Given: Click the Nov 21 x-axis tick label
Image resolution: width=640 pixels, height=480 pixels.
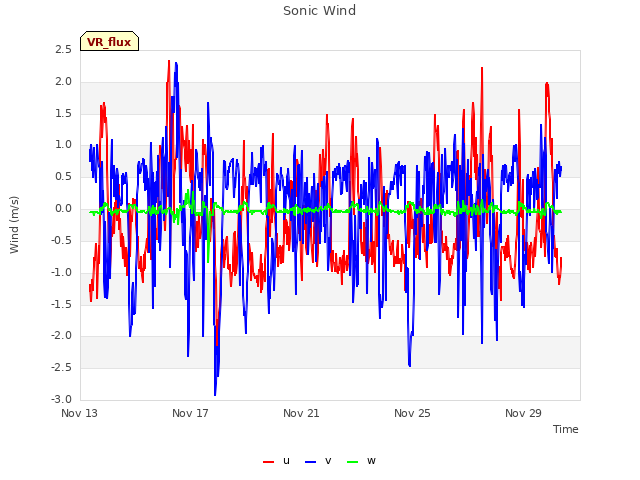Looking at the screenshot, I should click(301, 413).
